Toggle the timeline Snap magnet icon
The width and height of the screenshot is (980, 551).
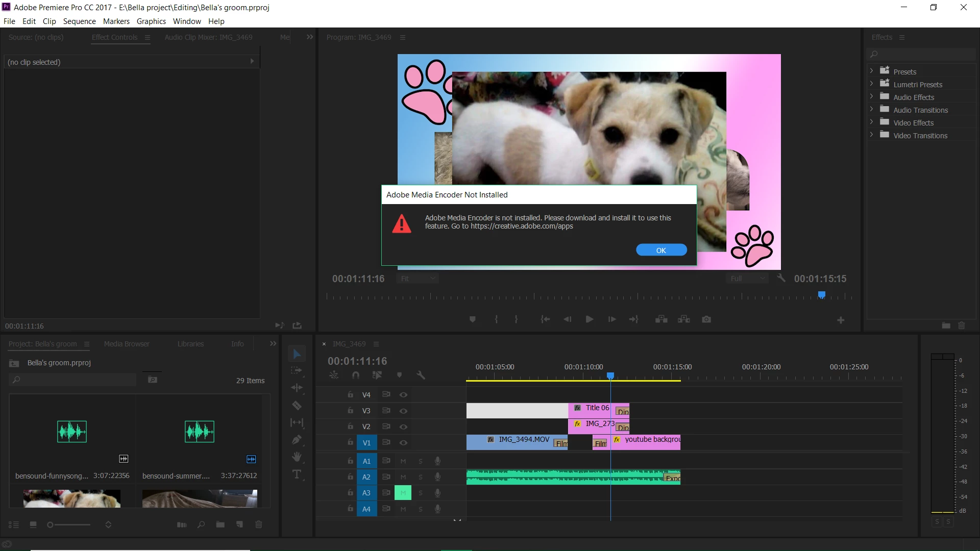(x=356, y=375)
